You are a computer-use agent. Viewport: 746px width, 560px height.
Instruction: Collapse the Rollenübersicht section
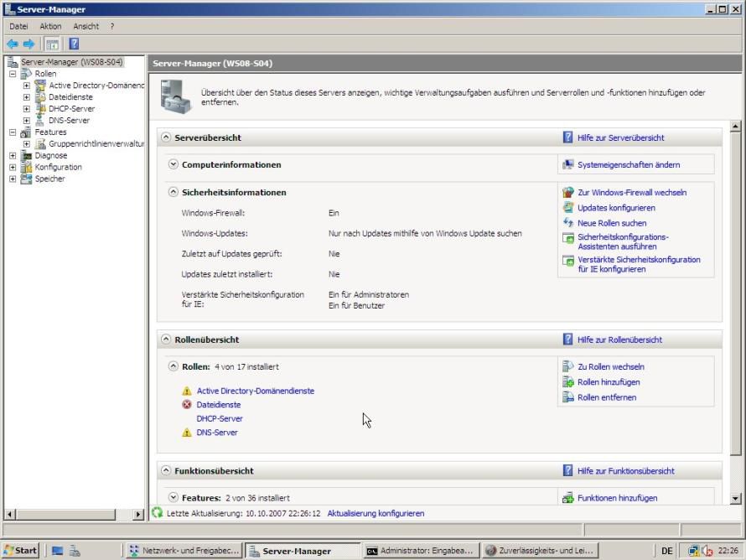[x=166, y=340]
